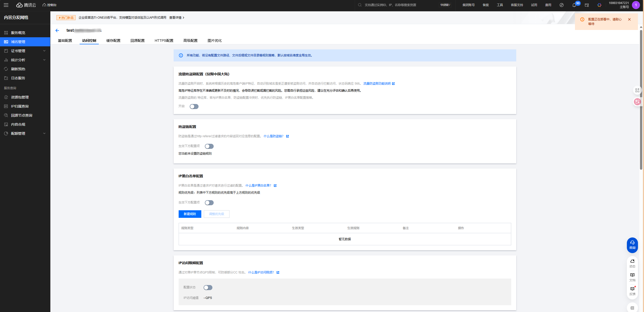Open 刷新预热 in the sidebar
Image resolution: width=644 pixels, height=312 pixels.
click(x=18, y=69)
